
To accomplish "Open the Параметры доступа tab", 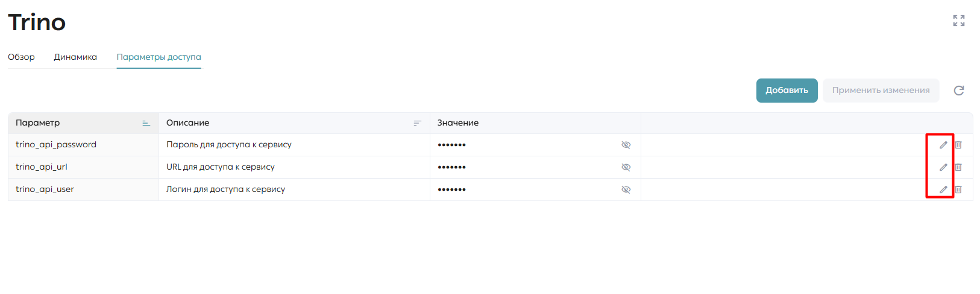I will pyautogui.click(x=159, y=57).
